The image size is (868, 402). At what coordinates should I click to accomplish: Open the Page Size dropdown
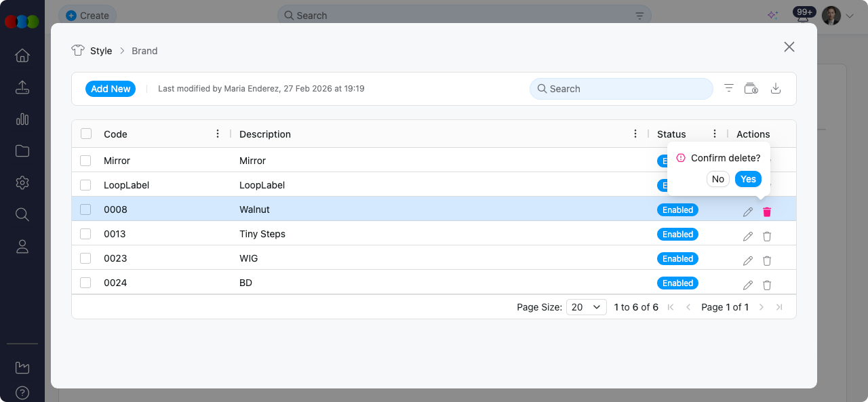[x=586, y=307]
